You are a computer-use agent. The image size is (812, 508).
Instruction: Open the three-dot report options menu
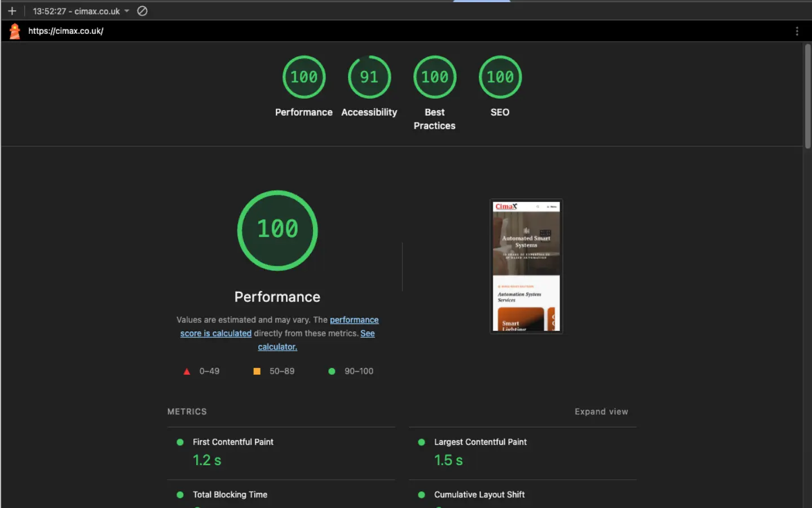[x=797, y=31]
